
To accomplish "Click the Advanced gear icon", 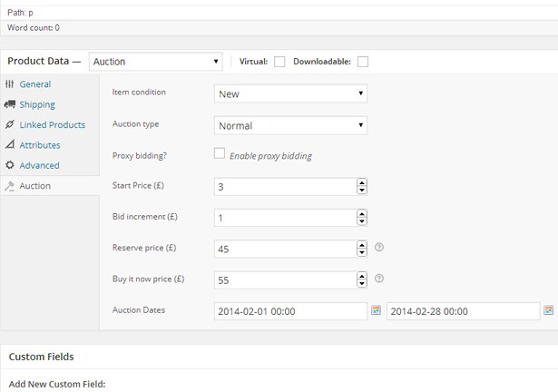I will point(10,165).
